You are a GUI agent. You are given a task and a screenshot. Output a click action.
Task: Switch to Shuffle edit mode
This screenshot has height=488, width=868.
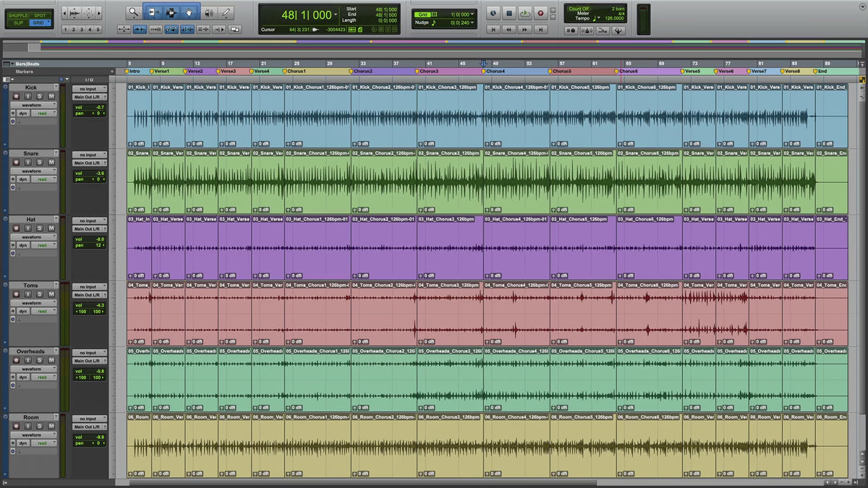click(x=18, y=15)
